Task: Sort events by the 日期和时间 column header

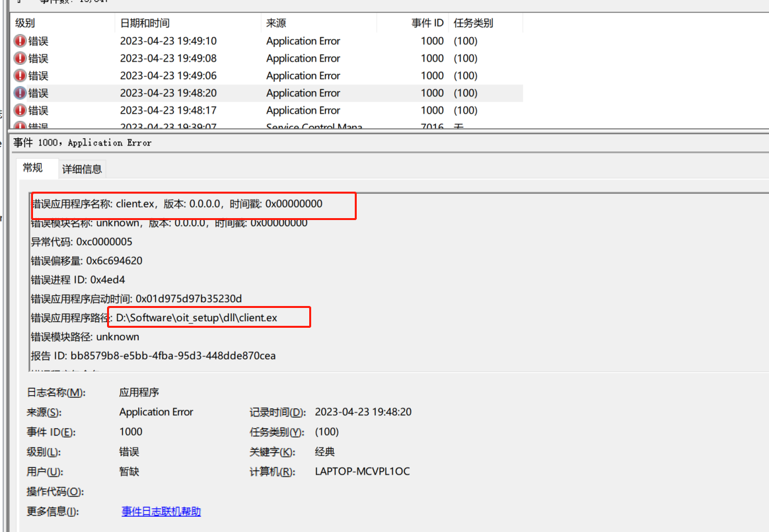Action: (144, 23)
